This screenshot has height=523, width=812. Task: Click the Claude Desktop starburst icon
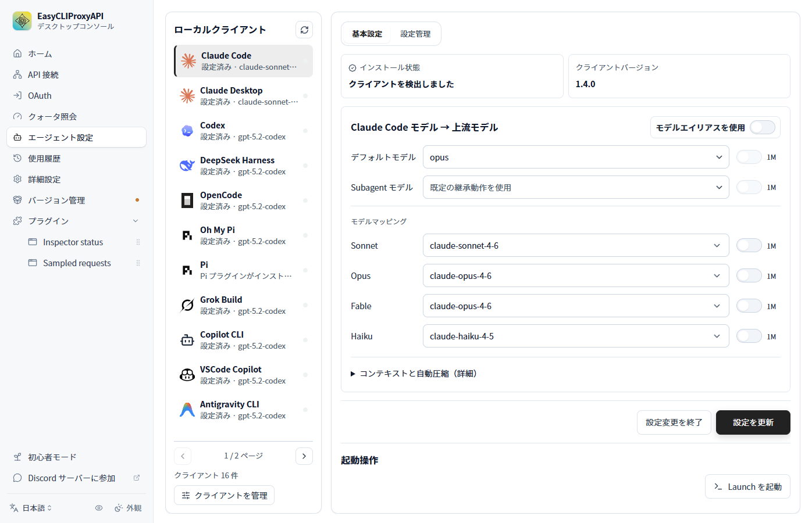click(x=187, y=96)
